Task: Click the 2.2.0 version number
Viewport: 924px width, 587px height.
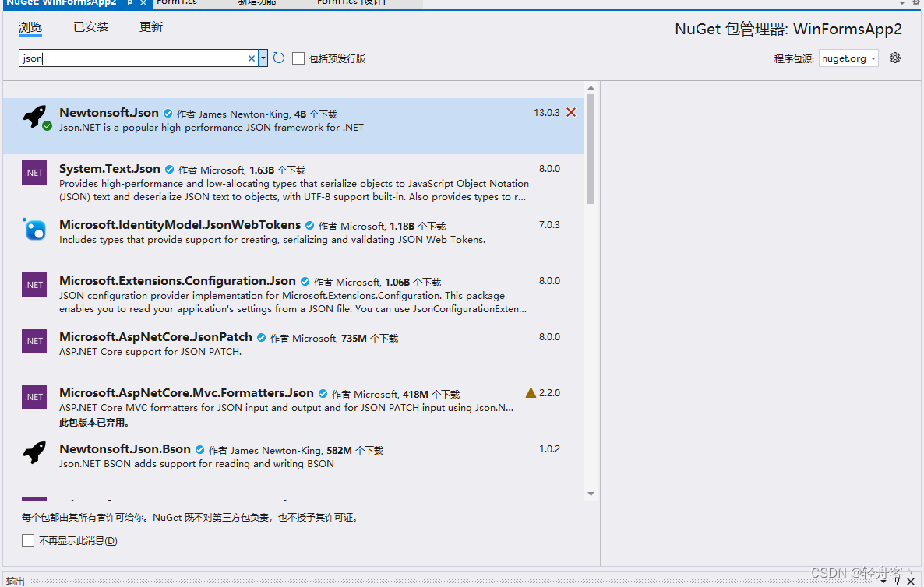Action: click(x=549, y=392)
